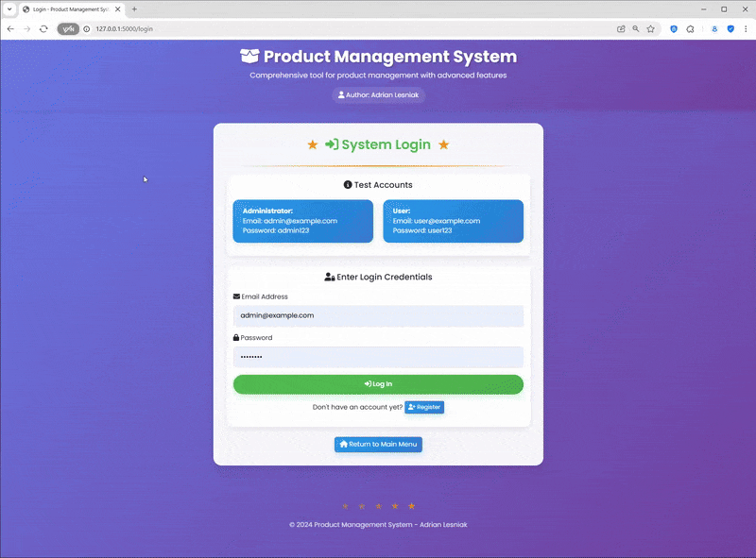The width and height of the screenshot is (756, 558).
Task: Click Return to Main Menu
Action: click(x=378, y=444)
